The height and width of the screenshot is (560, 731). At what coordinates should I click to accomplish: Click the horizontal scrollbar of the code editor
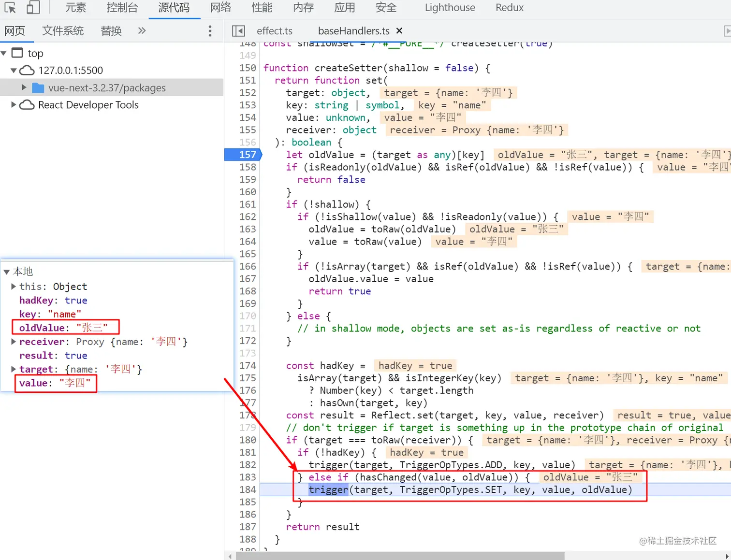click(x=399, y=556)
